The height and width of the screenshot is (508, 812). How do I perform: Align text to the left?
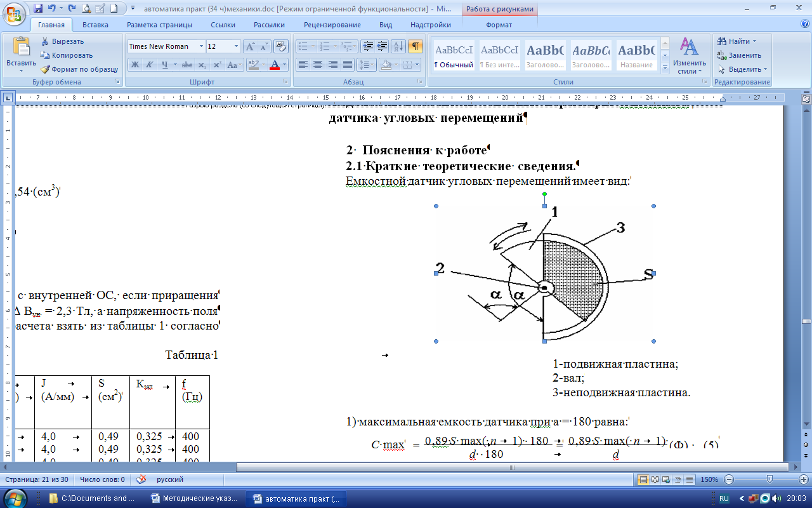click(303, 65)
